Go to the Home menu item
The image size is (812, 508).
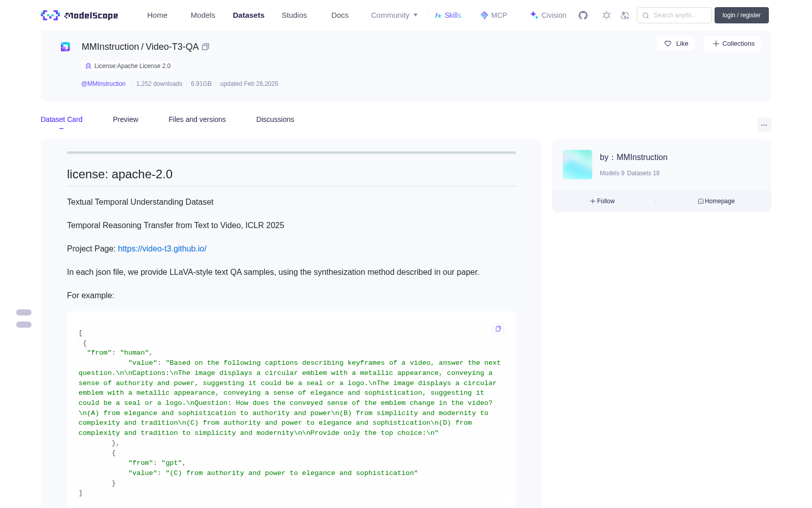(157, 15)
